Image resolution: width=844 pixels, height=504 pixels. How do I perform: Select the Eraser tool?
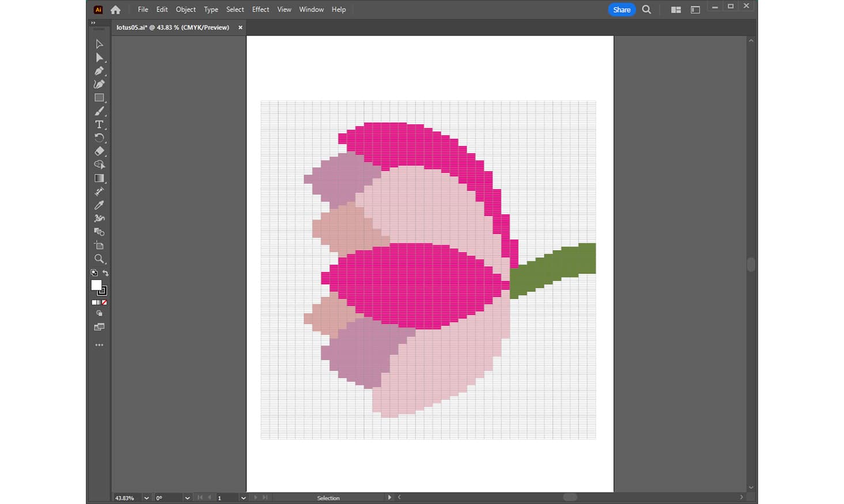99,151
